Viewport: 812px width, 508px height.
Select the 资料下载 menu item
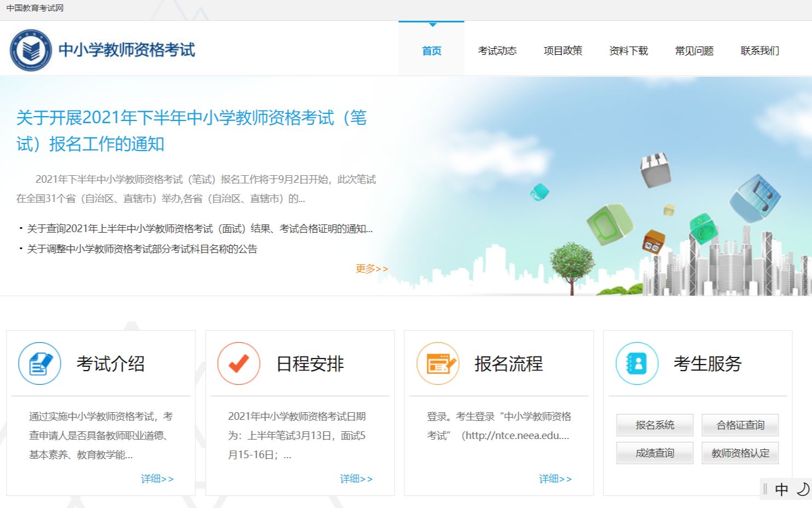[628, 51]
